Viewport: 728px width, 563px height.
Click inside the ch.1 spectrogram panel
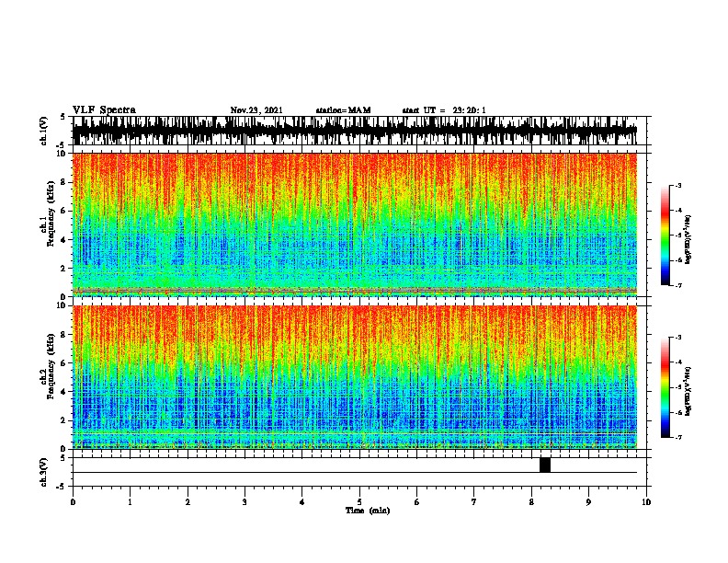(x=355, y=224)
